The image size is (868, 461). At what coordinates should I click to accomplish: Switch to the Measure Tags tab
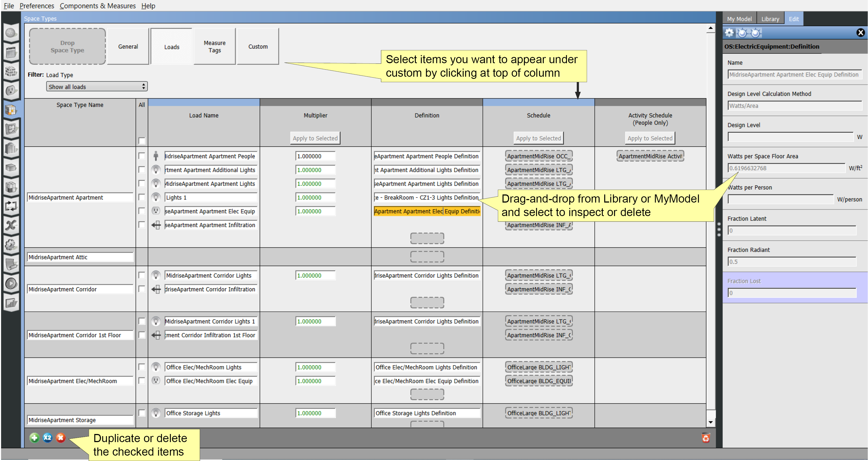(x=214, y=46)
